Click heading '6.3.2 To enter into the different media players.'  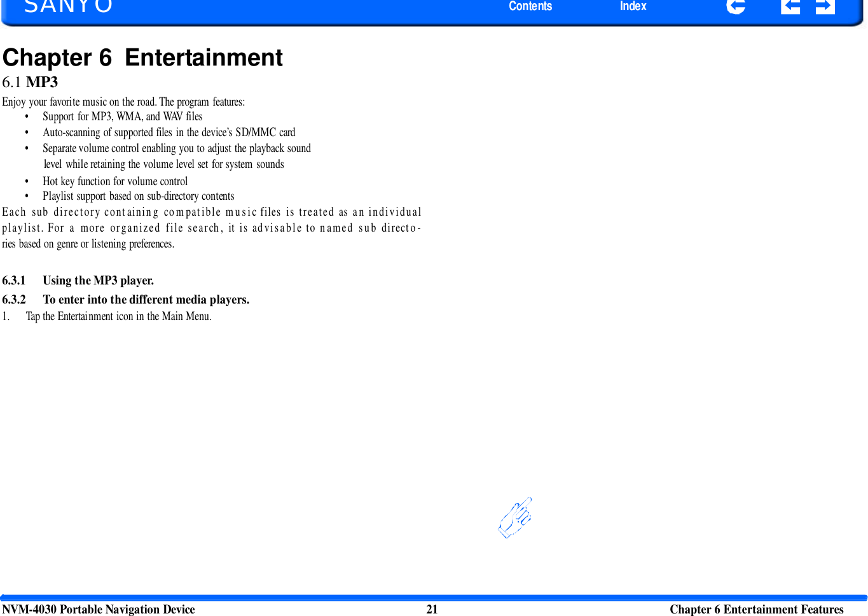click(126, 300)
